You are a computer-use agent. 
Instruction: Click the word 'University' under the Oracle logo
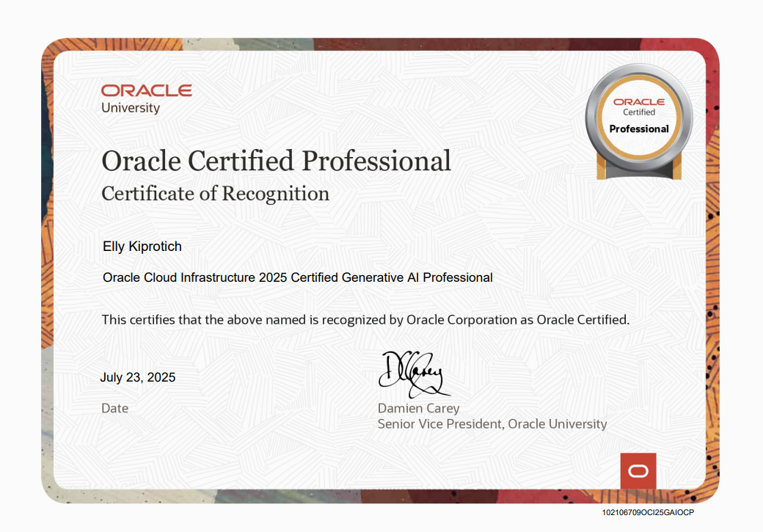[131, 108]
